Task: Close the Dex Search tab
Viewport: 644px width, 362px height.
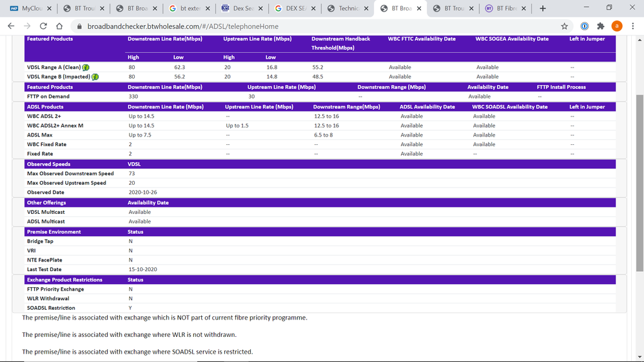Action: (x=260, y=8)
